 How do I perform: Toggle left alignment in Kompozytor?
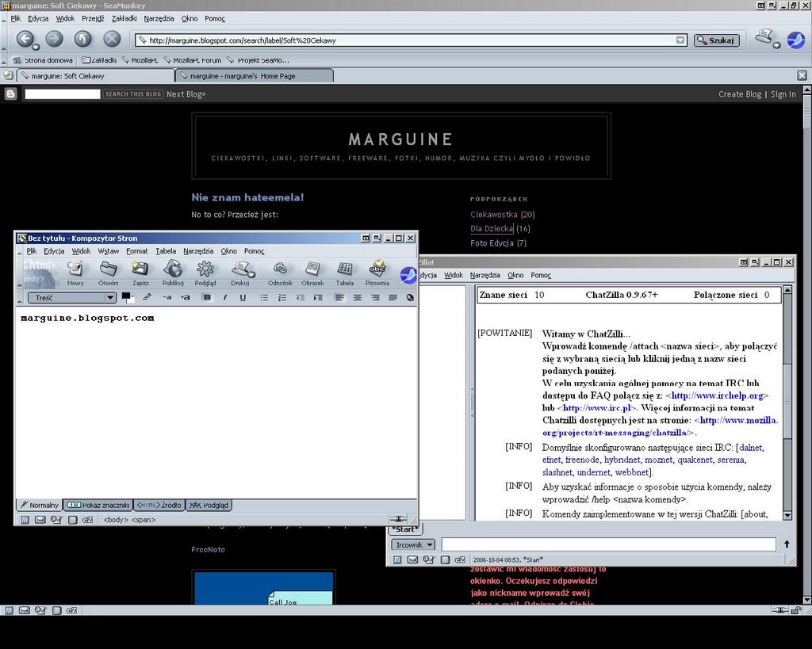pyautogui.click(x=339, y=298)
